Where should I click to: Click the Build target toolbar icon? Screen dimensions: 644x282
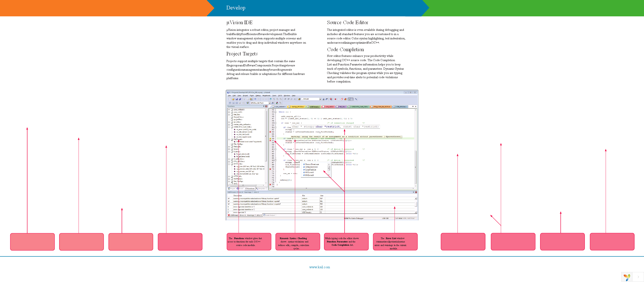234,103
